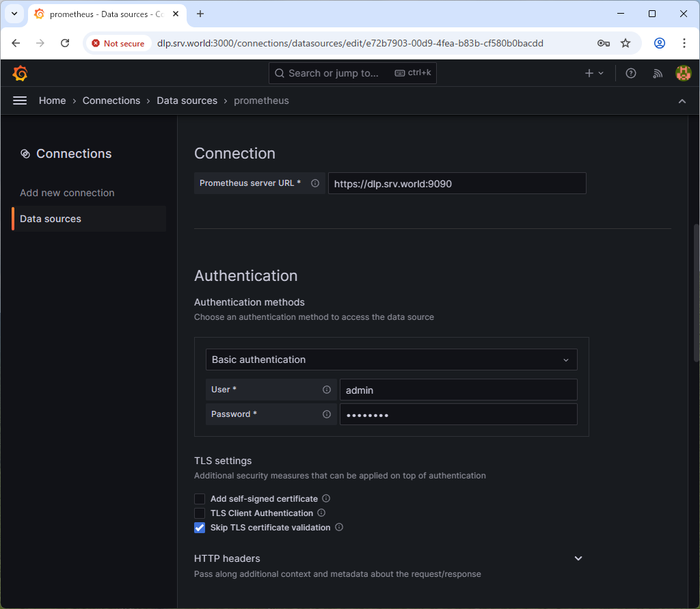The height and width of the screenshot is (609, 700).
Task: Click info icon beside the Password field
Action: [x=327, y=414]
